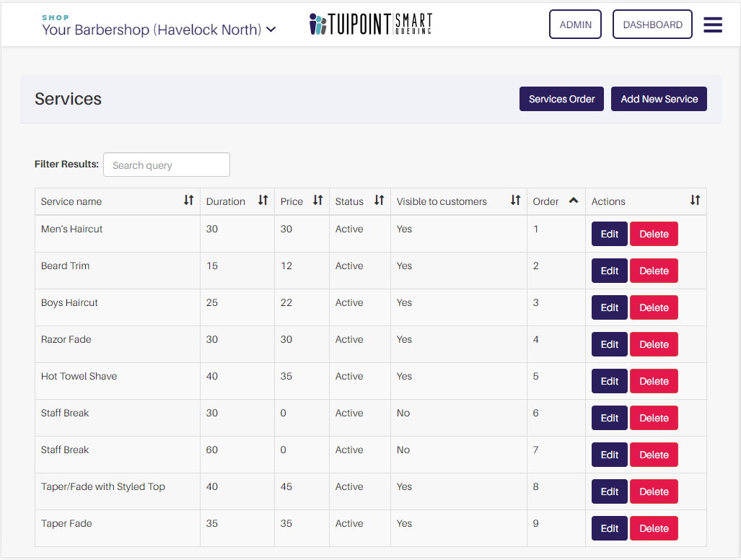741x560 pixels.
Task: Click Taper/Fade with Styled Top price 45
Action: click(x=286, y=486)
